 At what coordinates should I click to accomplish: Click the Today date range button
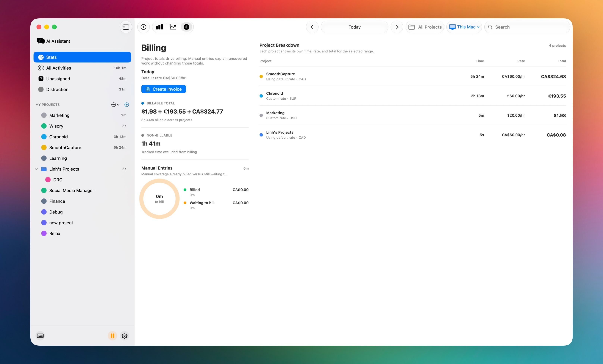pos(354,27)
